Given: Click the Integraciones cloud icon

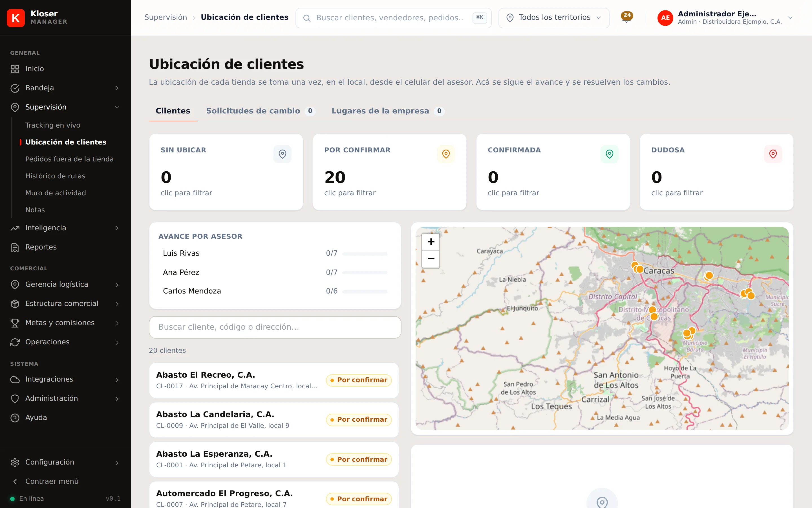Looking at the screenshot, I should [15, 379].
